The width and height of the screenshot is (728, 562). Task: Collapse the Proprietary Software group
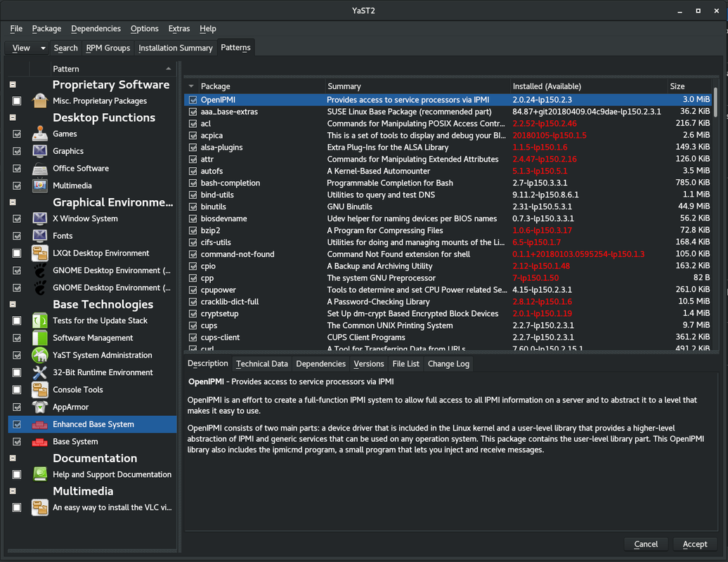(13, 84)
